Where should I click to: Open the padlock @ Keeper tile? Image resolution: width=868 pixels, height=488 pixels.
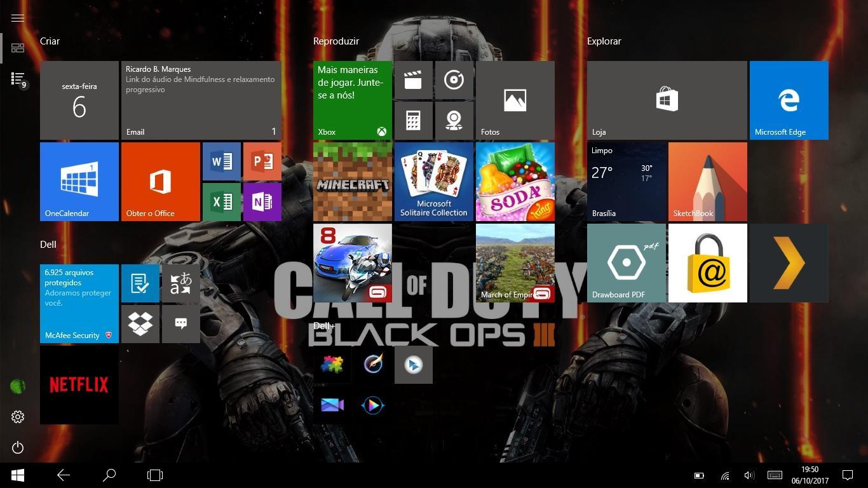point(708,263)
